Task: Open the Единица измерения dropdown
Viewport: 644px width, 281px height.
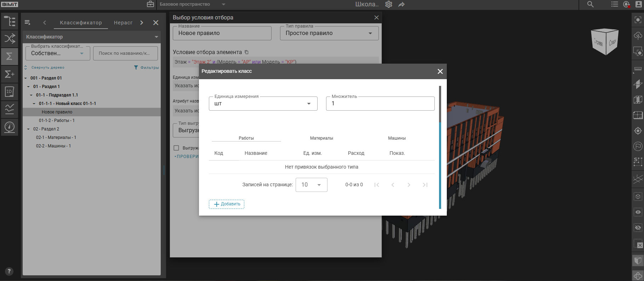Action: point(263,104)
